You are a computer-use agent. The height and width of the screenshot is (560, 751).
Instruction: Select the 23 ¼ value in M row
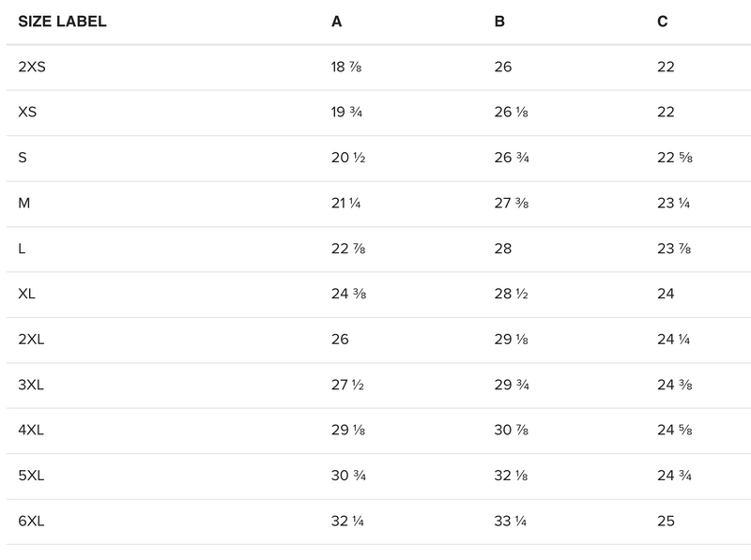(x=675, y=204)
